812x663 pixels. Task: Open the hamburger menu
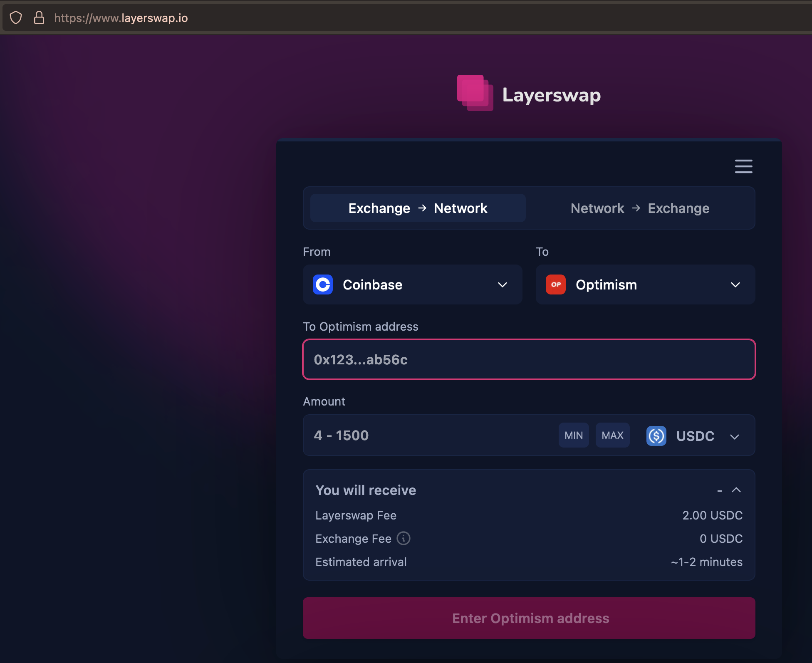pyautogui.click(x=743, y=166)
